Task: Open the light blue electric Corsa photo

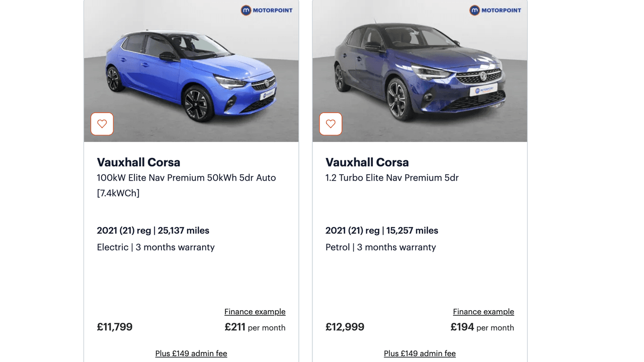Action: [x=191, y=70]
